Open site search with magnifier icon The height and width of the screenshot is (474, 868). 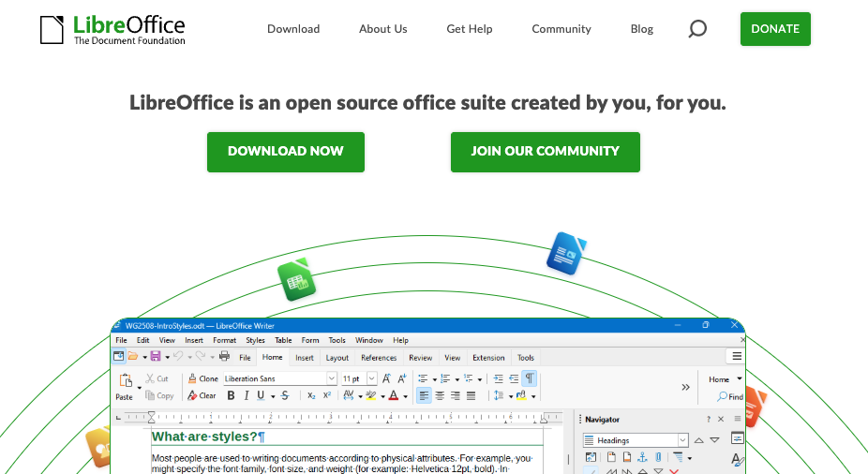pos(697,29)
